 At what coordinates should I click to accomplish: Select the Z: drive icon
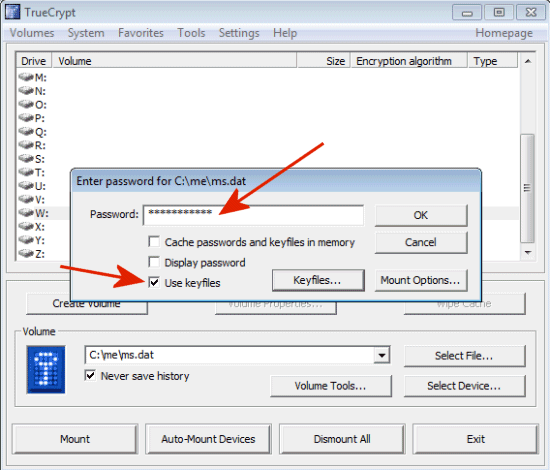tap(26, 253)
